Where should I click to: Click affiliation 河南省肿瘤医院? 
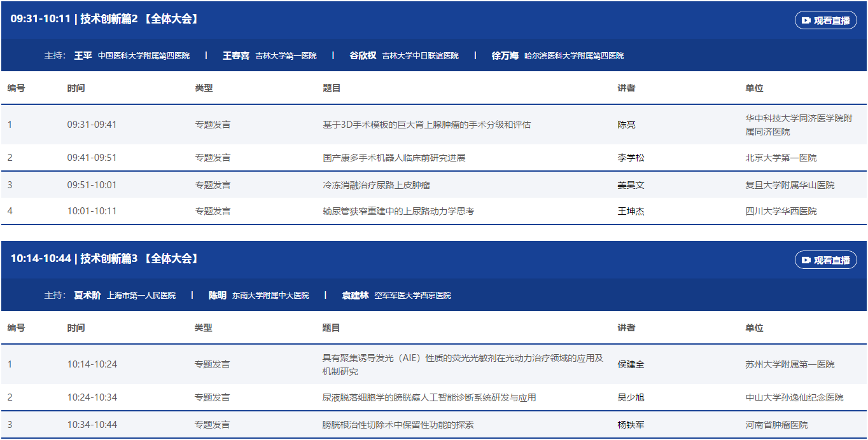pos(776,425)
